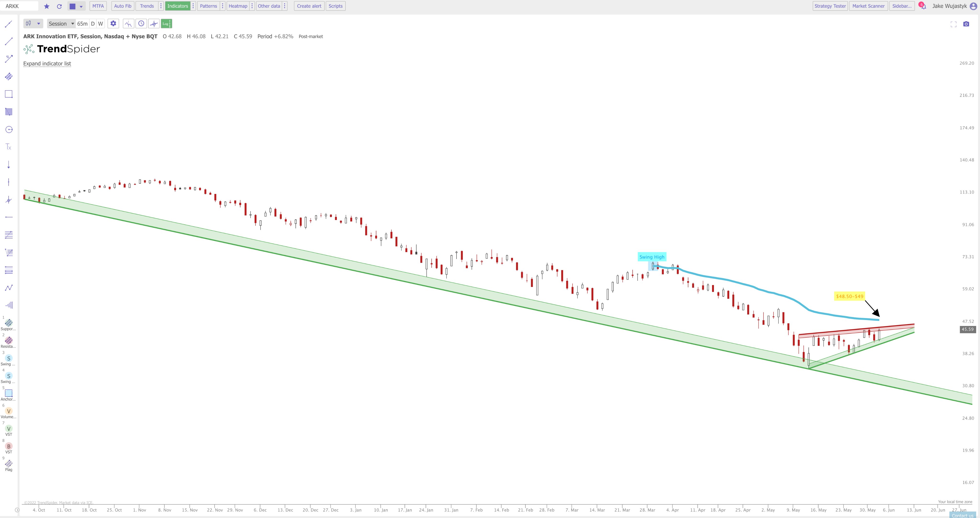
Task: Toggle the crosshair target mode button
Action: pyautogui.click(x=154, y=24)
